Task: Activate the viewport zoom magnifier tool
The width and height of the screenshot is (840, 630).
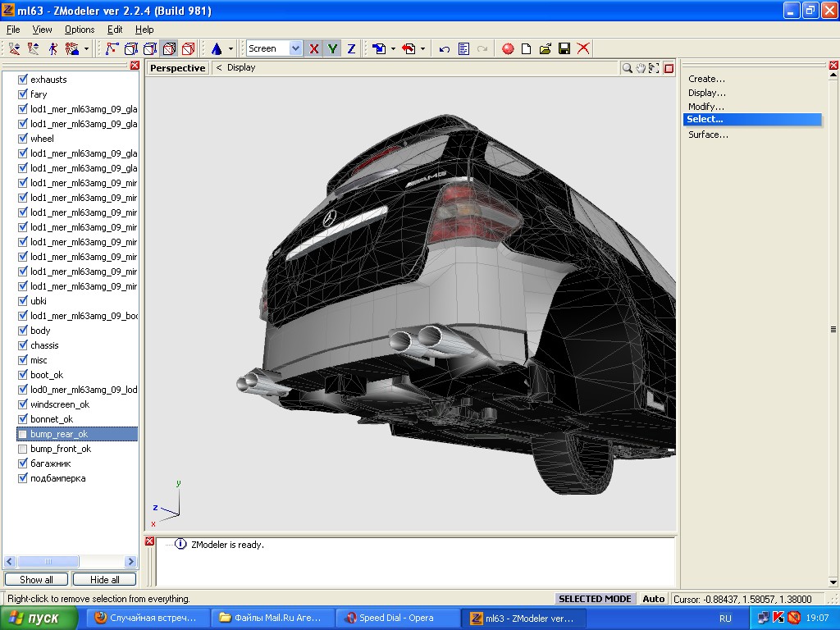Action: (627, 68)
